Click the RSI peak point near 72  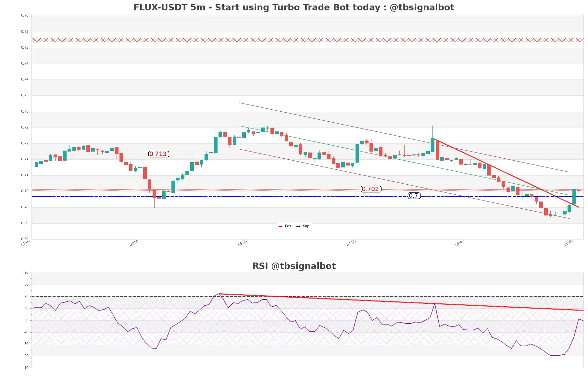click(x=219, y=294)
